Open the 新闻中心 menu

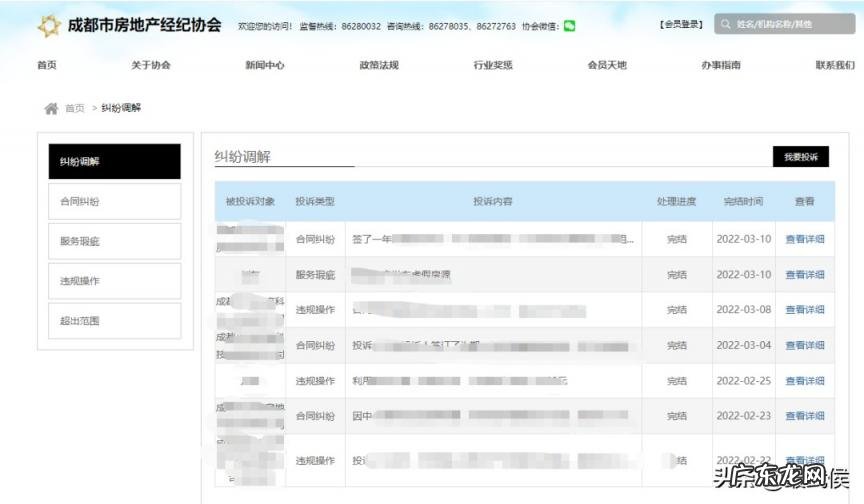click(264, 65)
